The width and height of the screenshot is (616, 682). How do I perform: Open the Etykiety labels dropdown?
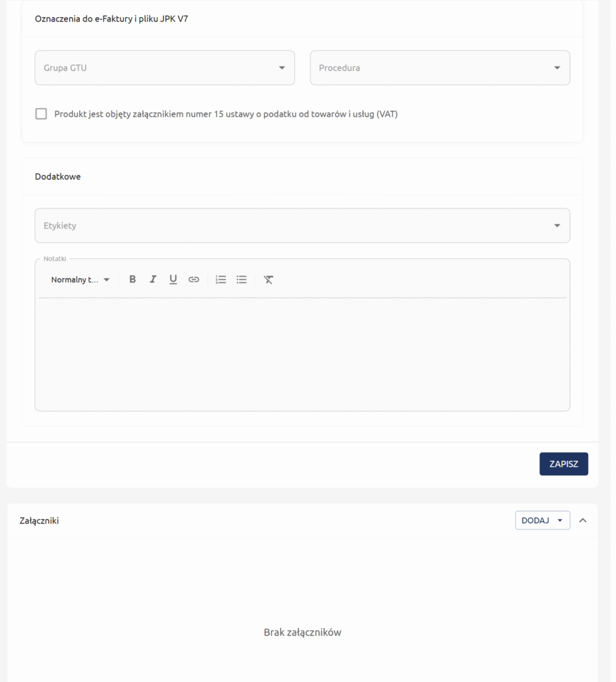(x=302, y=226)
